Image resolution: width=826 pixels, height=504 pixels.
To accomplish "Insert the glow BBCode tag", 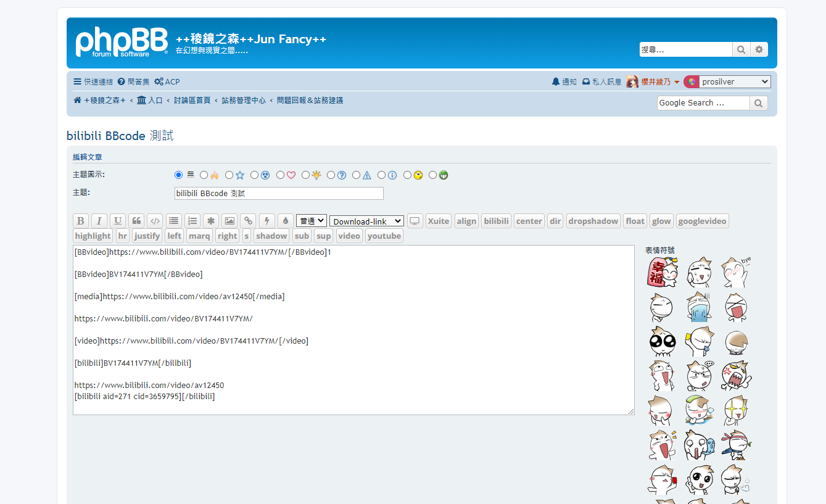I will 661,221.
